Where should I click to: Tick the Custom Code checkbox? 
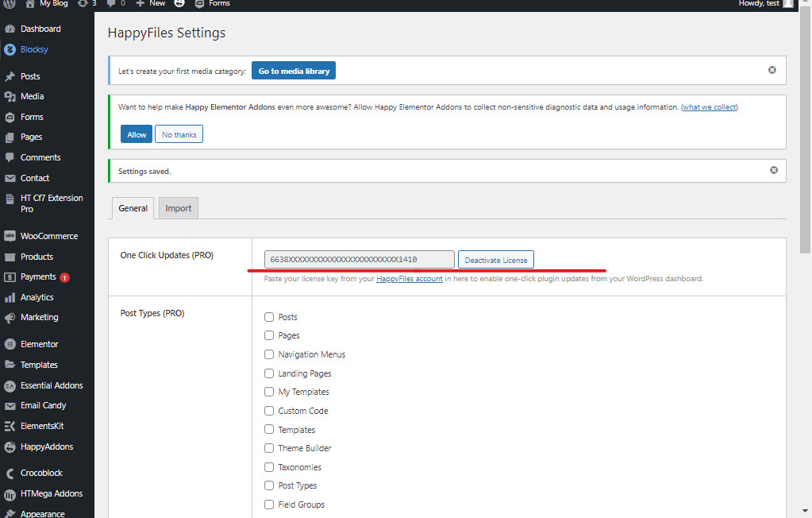pyautogui.click(x=269, y=411)
